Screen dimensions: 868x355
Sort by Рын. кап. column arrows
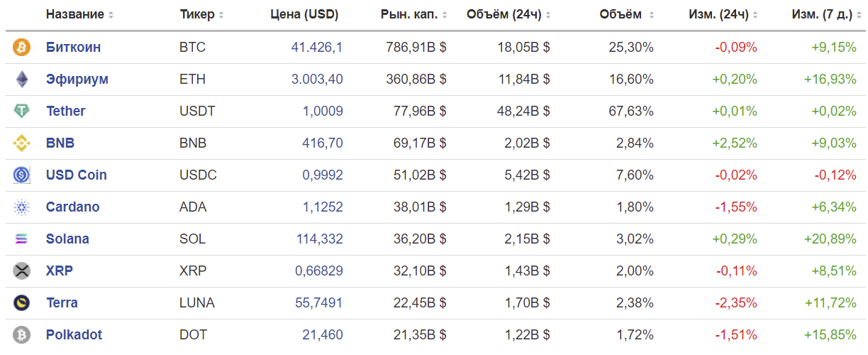(x=454, y=15)
